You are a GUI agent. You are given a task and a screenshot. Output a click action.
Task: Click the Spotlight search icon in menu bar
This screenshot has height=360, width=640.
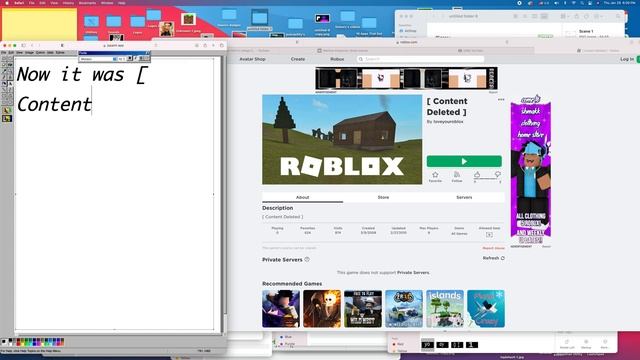[582, 3]
